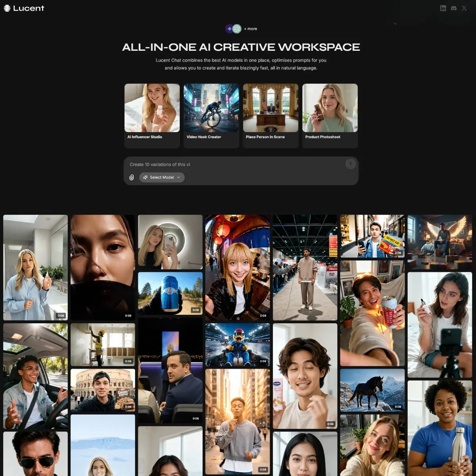Open the Discord icon in the header
This screenshot has height=476, width=476.
453,8
